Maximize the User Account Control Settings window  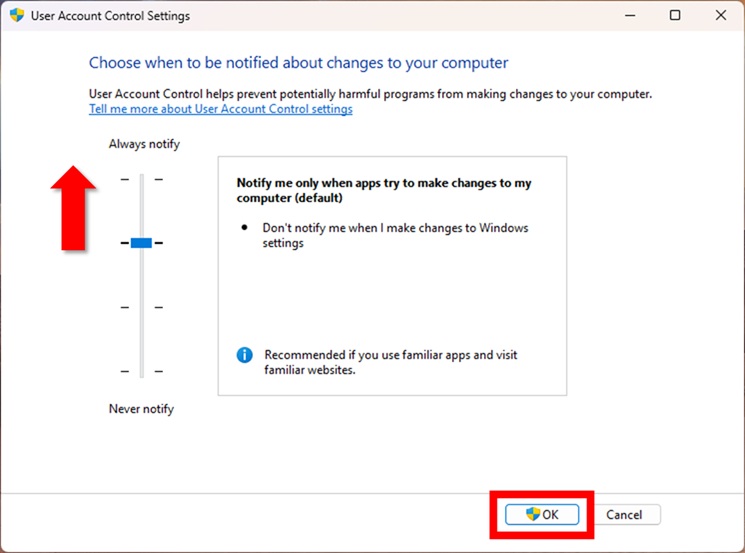tap(675, 16)
